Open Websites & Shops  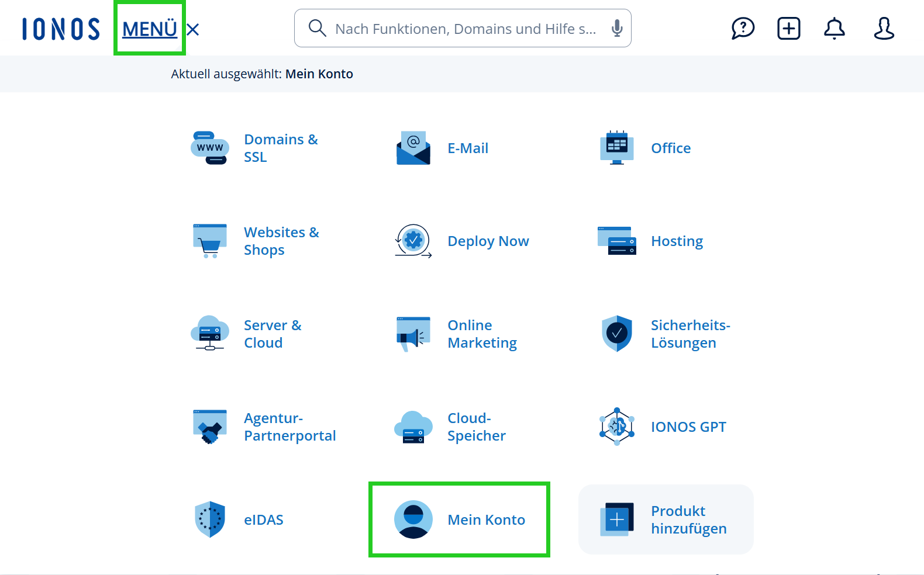click(x=281, y=241)
